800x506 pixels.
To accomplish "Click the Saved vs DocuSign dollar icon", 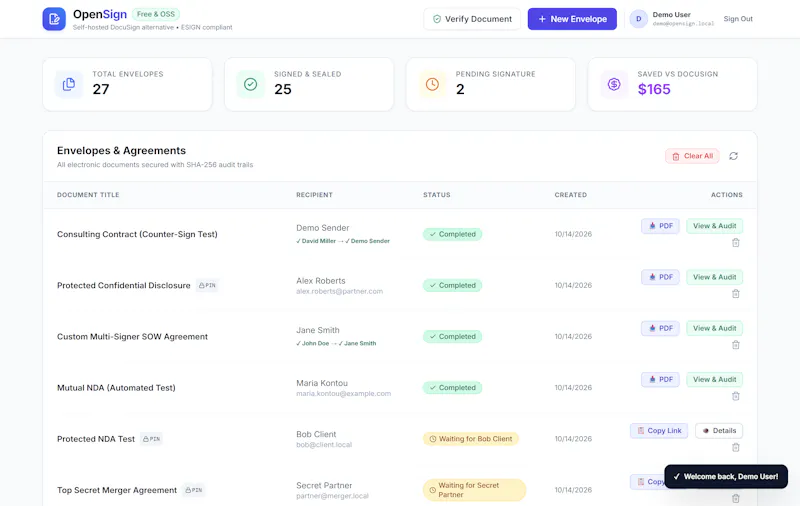I will click(614, 84).
